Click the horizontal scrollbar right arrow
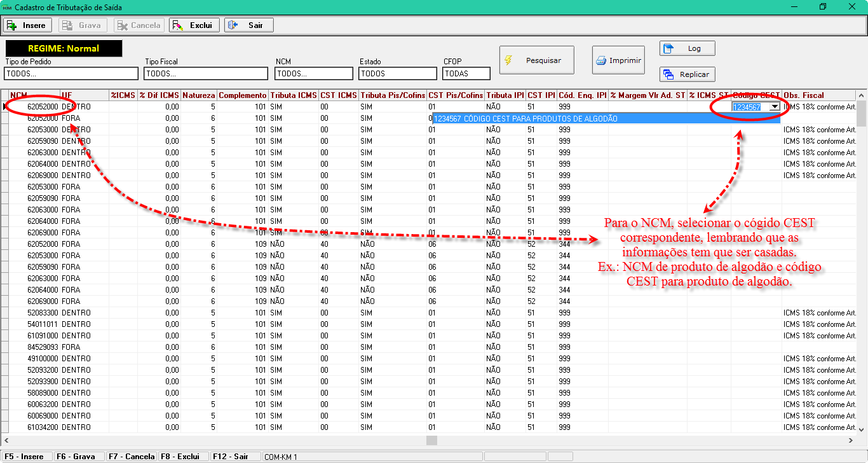The height and width of the screenshot is (463, 868). point(851,440)
